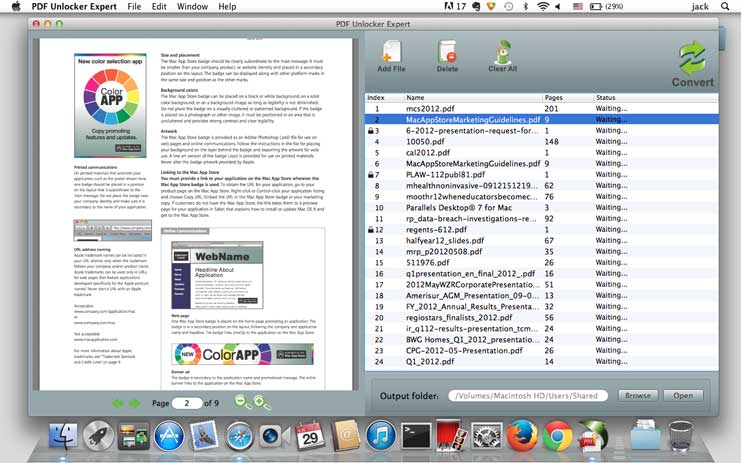Select the 10050.pdf row
The image size is (741, 463).
[542, 141]
